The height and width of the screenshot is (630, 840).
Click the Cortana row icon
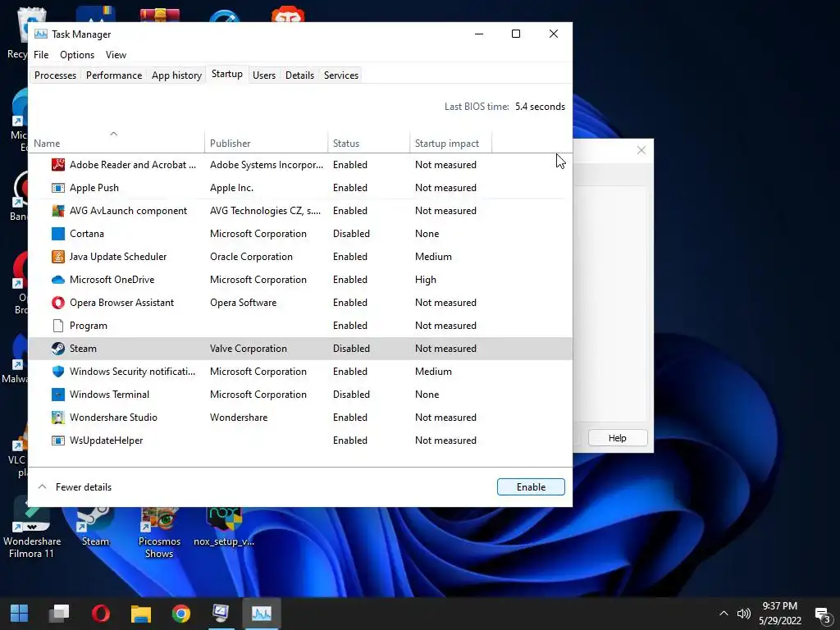58,234
